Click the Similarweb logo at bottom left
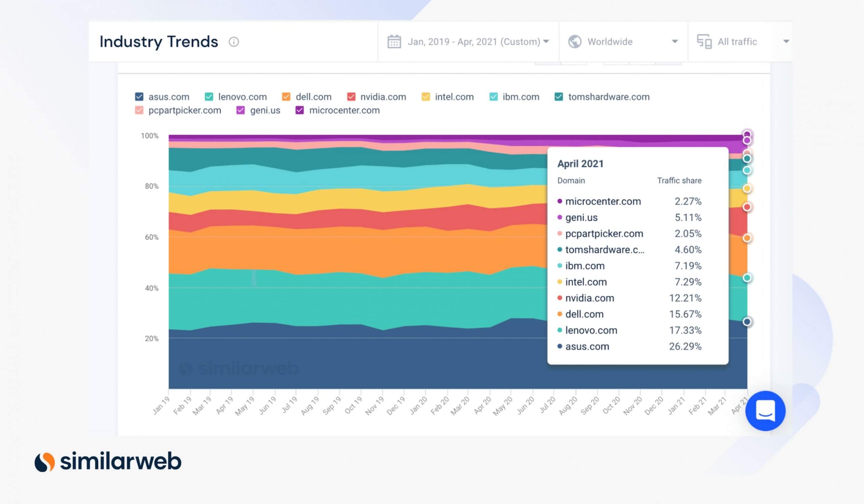Viewport: 864px width, 504px height. pos(108,461)
